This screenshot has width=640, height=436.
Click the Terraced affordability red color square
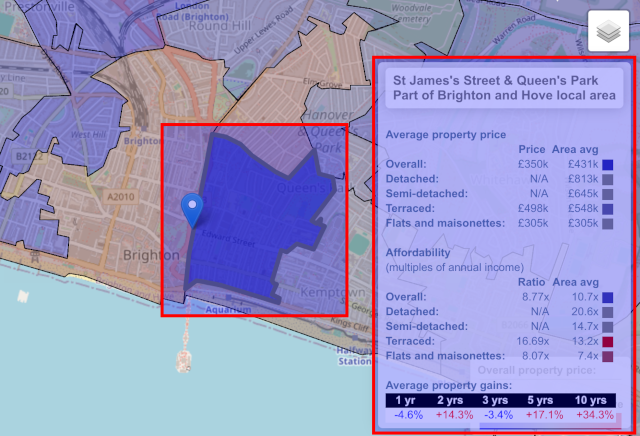(x=607, y=341)
